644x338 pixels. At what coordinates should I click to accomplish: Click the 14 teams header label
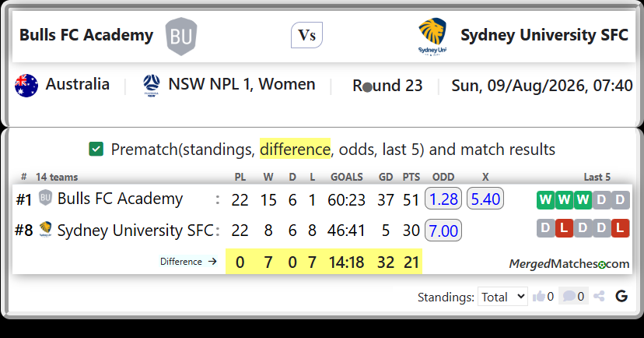[57, 177]
